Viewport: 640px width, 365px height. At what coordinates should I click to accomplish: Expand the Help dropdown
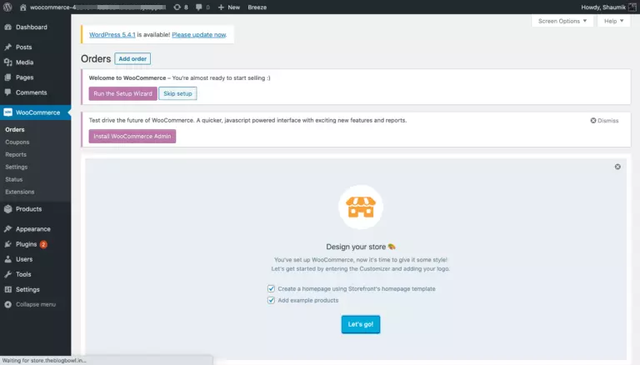(x=613, y=21)
